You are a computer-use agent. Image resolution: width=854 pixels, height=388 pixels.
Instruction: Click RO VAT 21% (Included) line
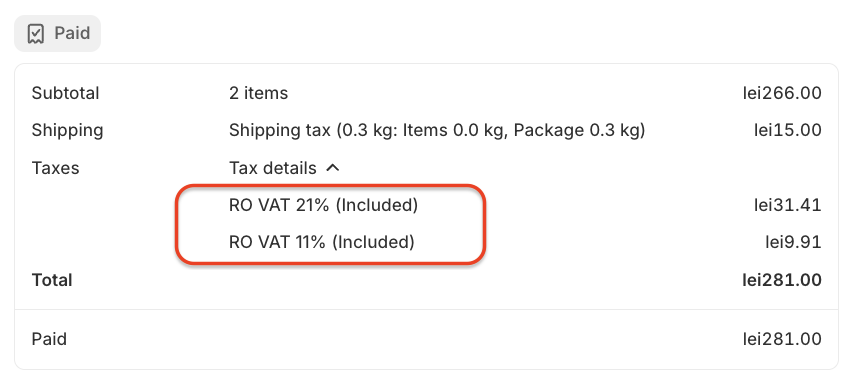point(323,205)
